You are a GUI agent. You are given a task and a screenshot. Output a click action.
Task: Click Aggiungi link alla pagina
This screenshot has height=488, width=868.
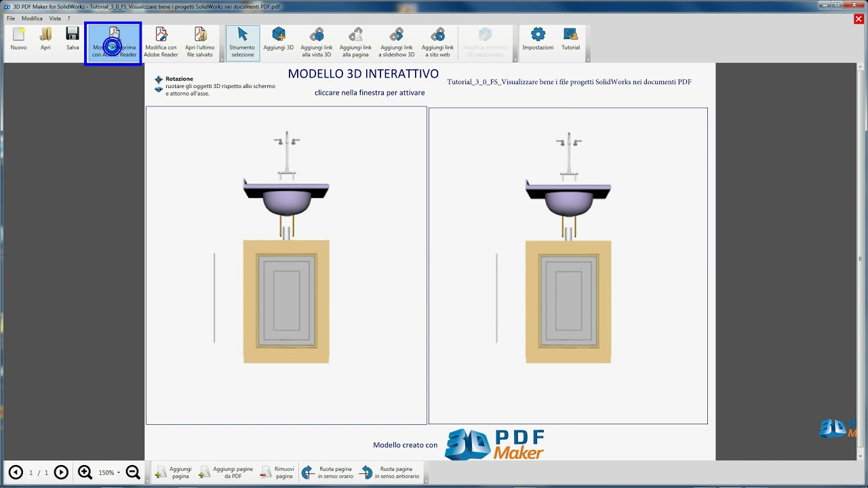pyautogui.click(x=355, y=43)
